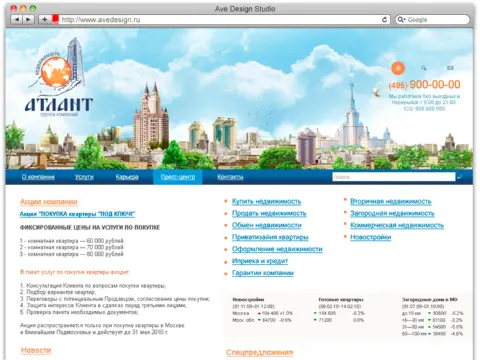Viewport: 480px width, 360px height.
Task: Open the Вторичная недвижимость link
Action: pyautogui.click(x=391, y=201)
